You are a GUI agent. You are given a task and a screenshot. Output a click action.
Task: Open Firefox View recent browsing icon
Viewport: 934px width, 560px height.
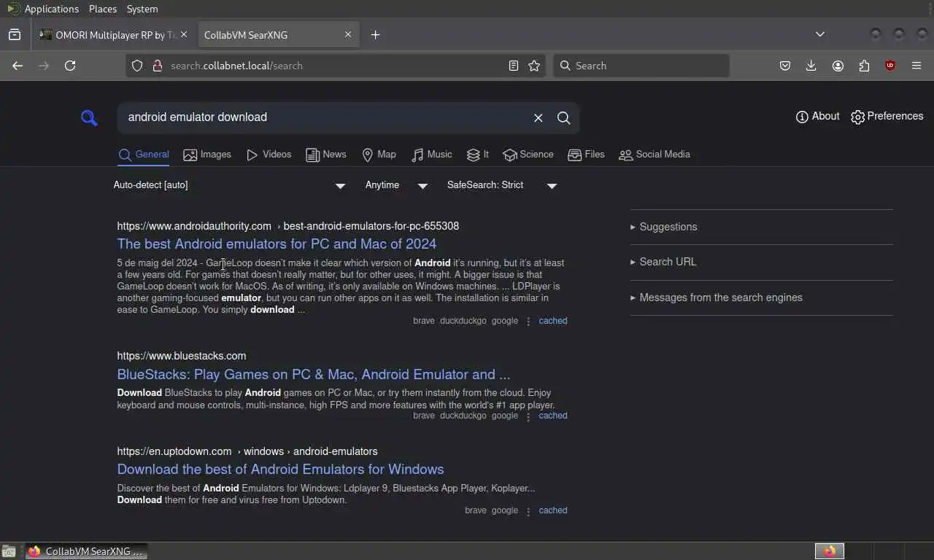15,34
